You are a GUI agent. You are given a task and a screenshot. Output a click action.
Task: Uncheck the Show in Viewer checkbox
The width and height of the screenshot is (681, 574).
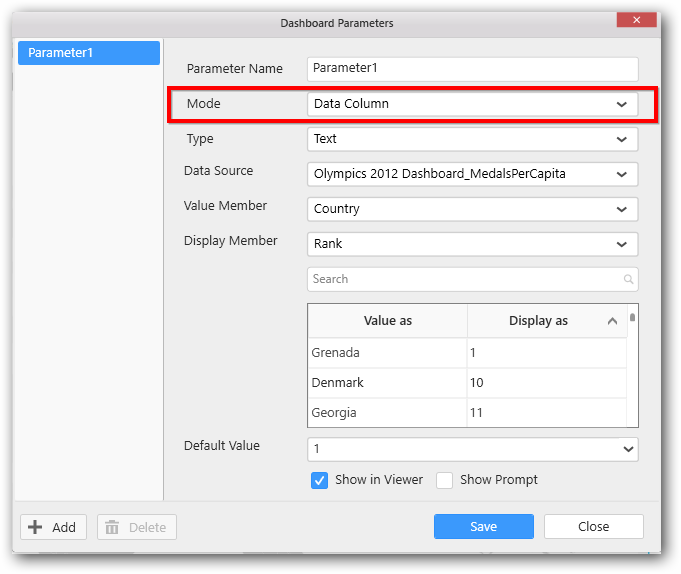[320, 480]
